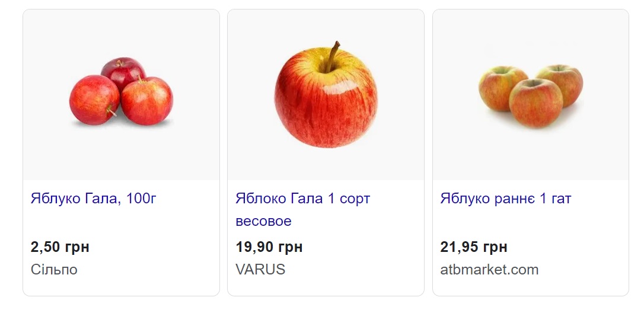Open the "Яблуко Гала, 100г" product link
Screen dimensions: 644x310
93,199
